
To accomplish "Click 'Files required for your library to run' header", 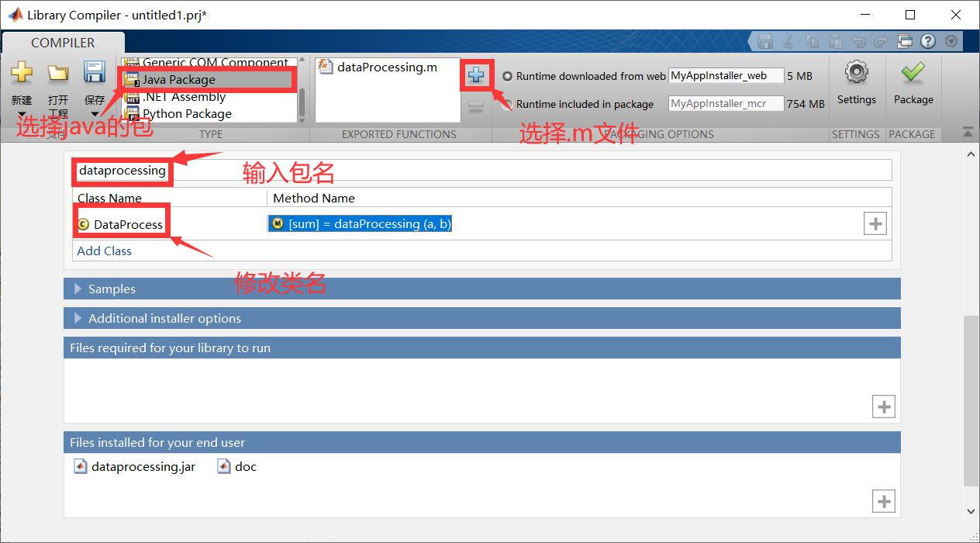I will (481, 348).
